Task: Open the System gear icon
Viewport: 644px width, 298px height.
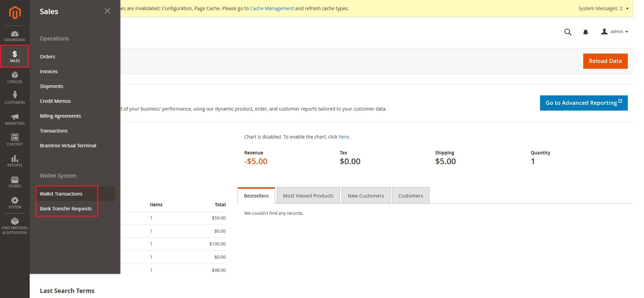Action: pyautogui.click(x=15, y=203)
